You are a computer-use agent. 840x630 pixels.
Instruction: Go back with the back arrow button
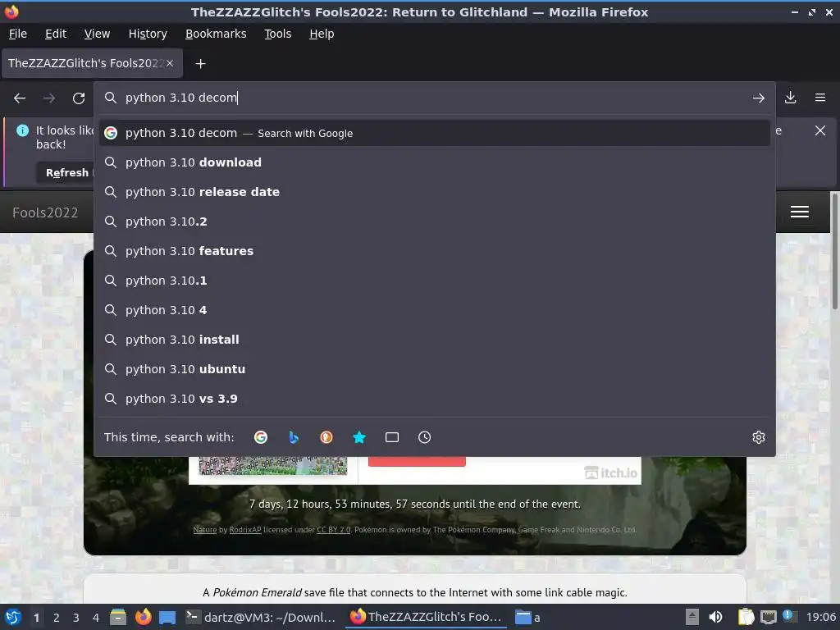point(20,98)
